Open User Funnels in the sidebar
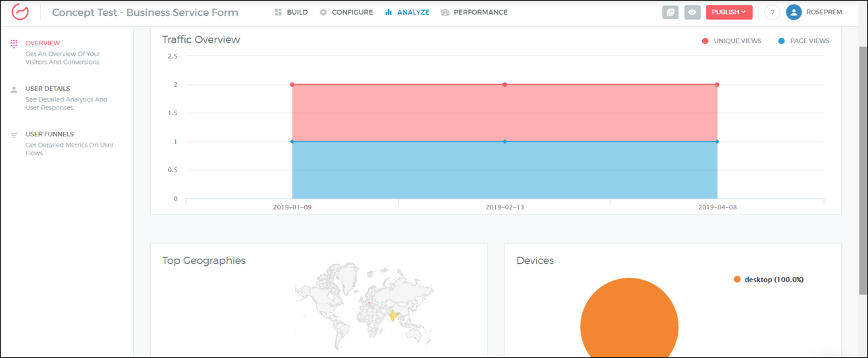This screenshot has width=868, height=358. coord(49,134)
